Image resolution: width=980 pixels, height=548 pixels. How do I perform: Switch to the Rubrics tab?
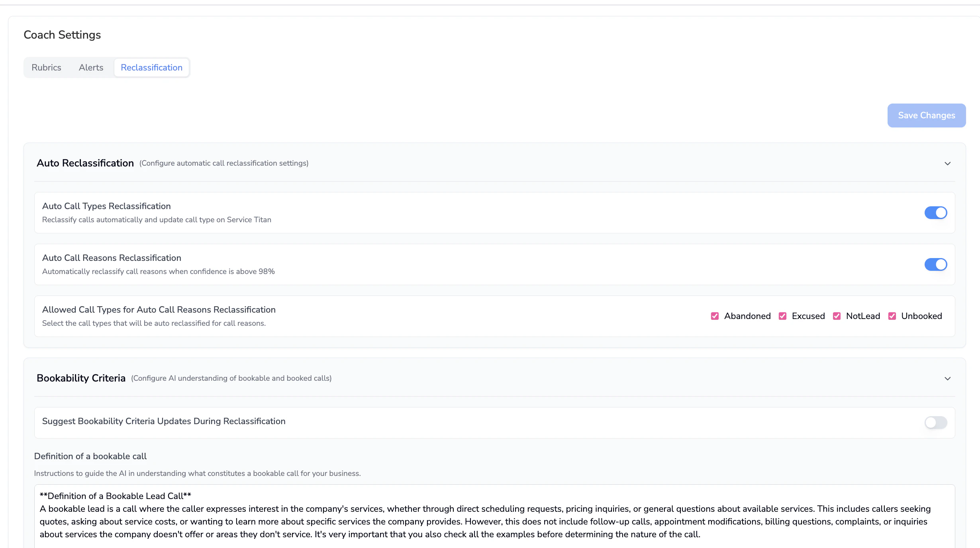pos(46,68)
